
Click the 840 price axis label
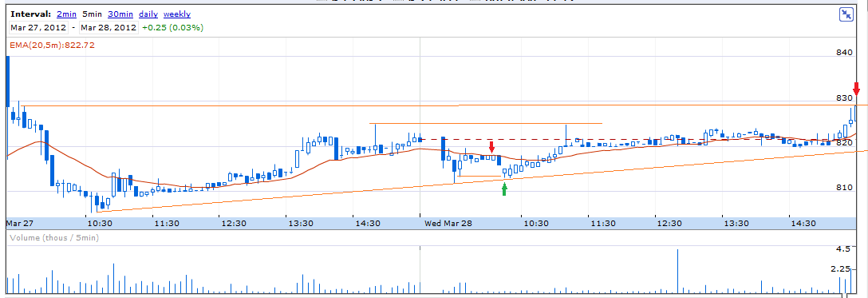point(843,52)
